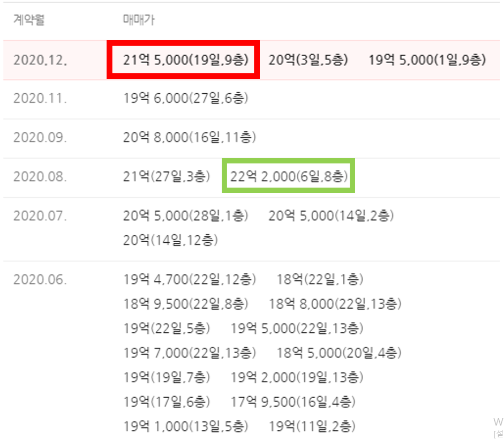Click the 매매가 column header
This screenshot has width=504, height=440.
139,20
